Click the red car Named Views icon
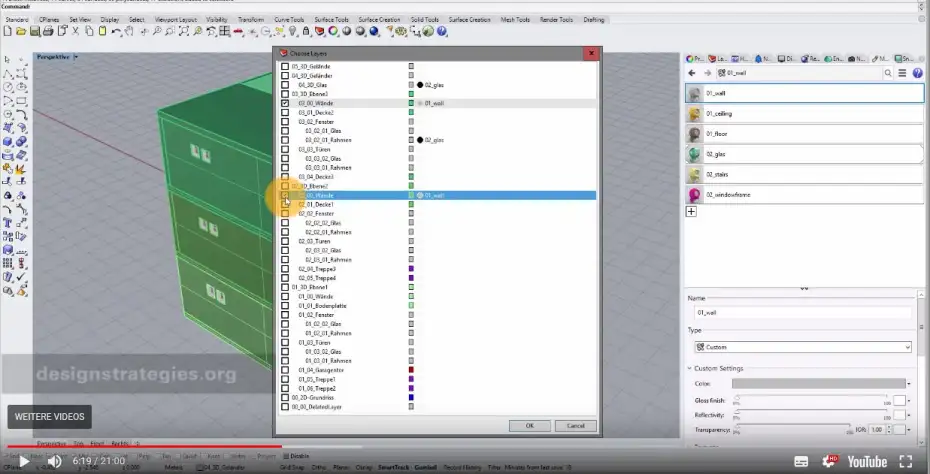Screen dimensions: 930x474 (x=238, y=31)
